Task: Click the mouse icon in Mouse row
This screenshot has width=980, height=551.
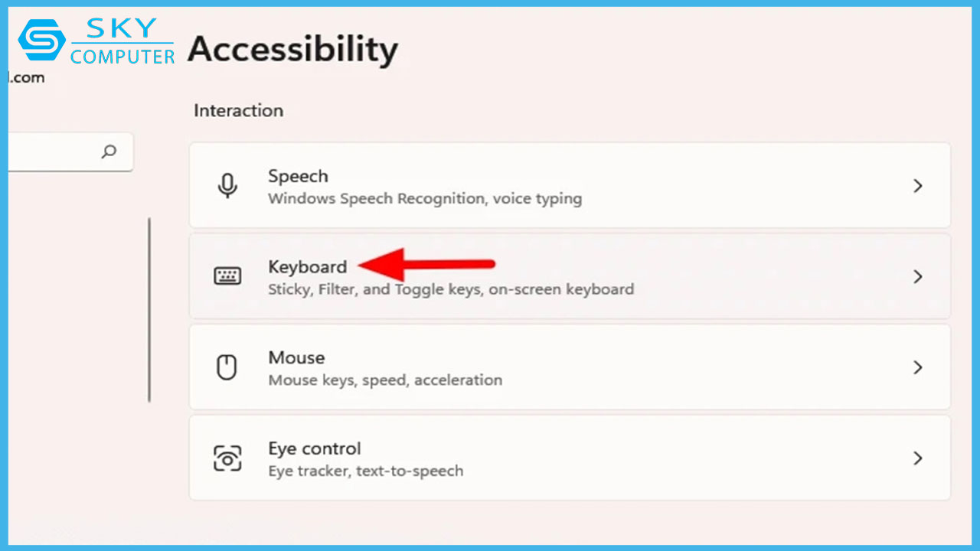Action: coord(227,368)
